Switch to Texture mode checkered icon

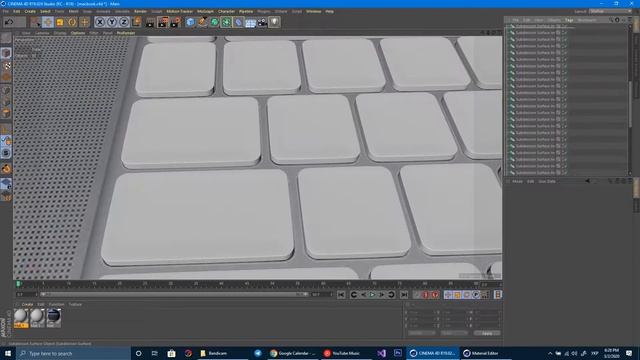pyautogui.click(x=6, y=65)
